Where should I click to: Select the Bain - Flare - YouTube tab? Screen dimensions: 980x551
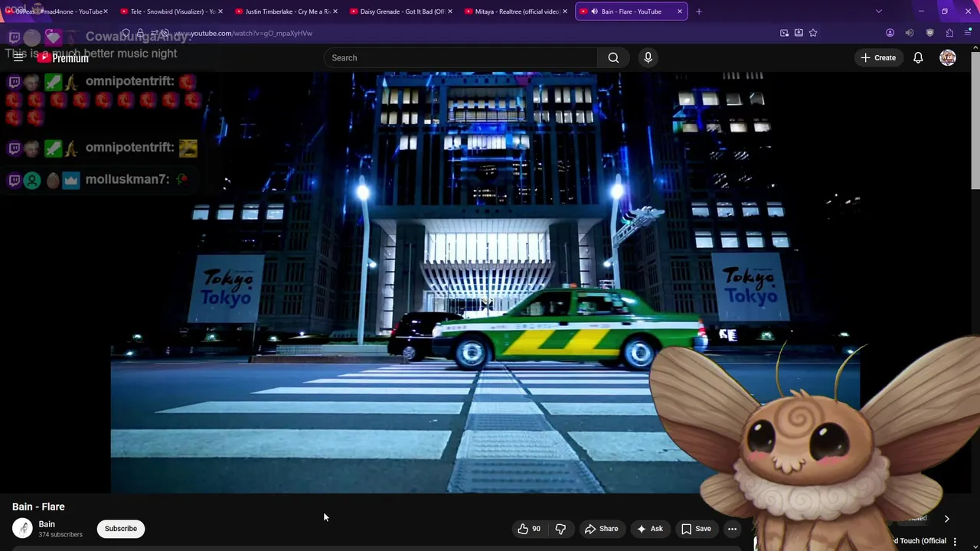[x=631, y=11]
